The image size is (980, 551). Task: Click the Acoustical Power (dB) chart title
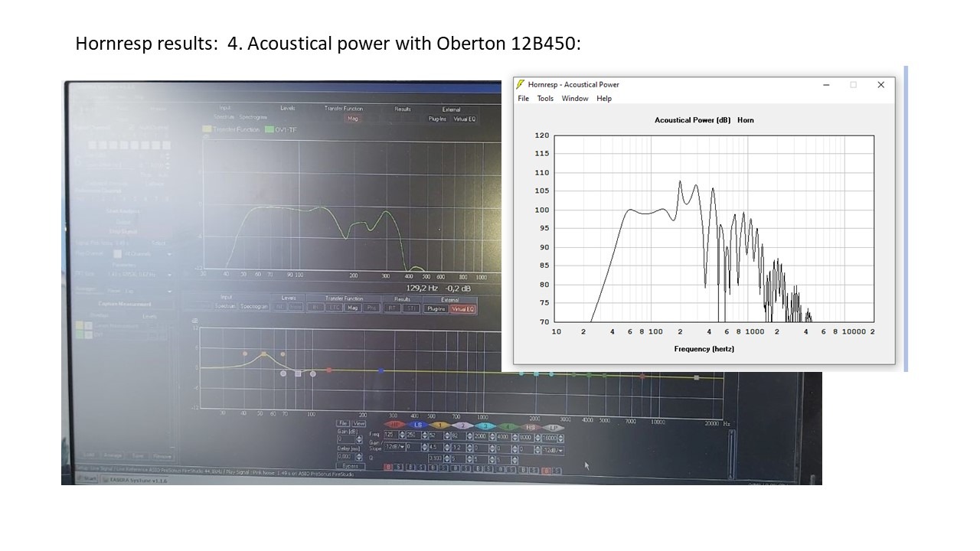tap(694, 120)
